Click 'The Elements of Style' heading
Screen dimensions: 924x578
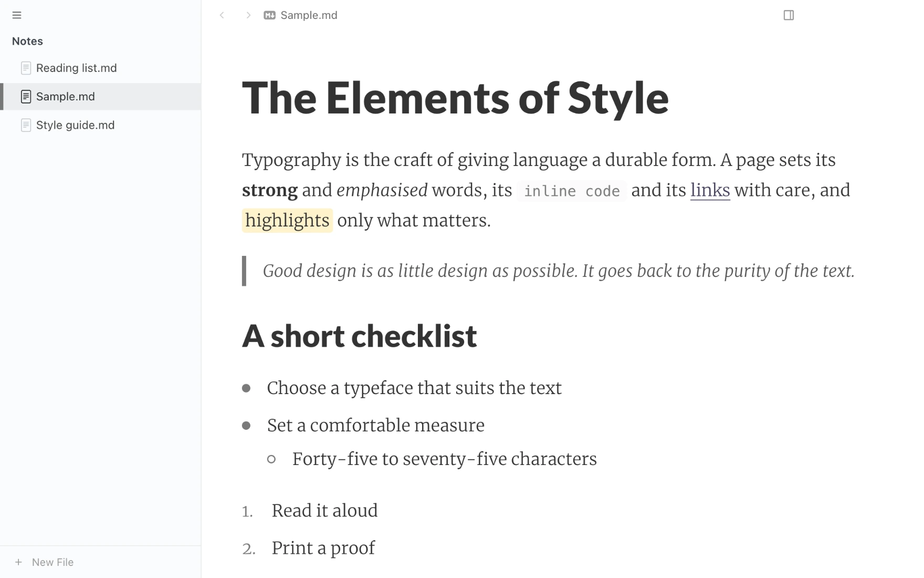(455, 98)
